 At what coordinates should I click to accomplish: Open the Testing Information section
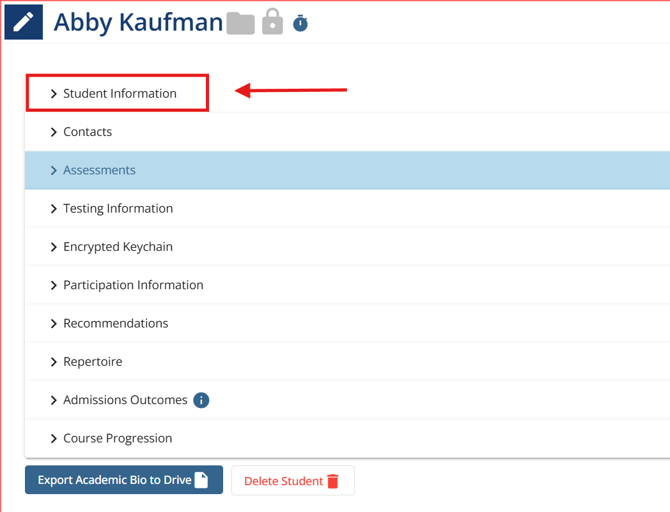117,209
